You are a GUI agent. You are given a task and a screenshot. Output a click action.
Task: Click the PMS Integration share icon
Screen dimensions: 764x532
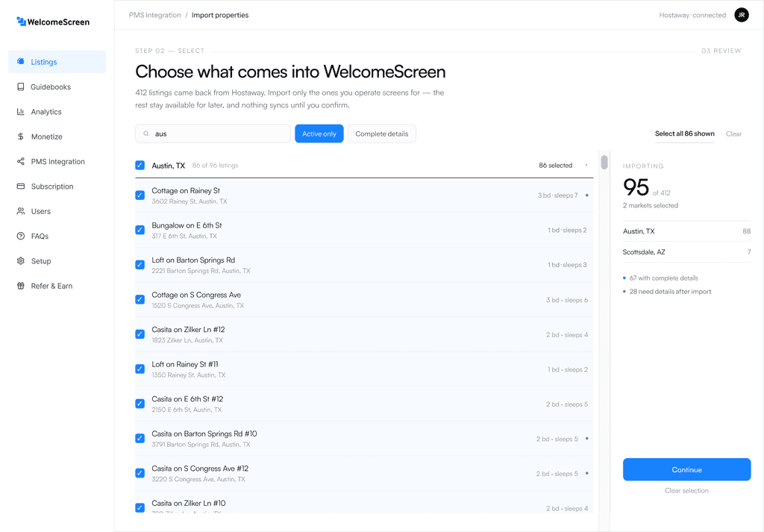click(x=20, y=161)
